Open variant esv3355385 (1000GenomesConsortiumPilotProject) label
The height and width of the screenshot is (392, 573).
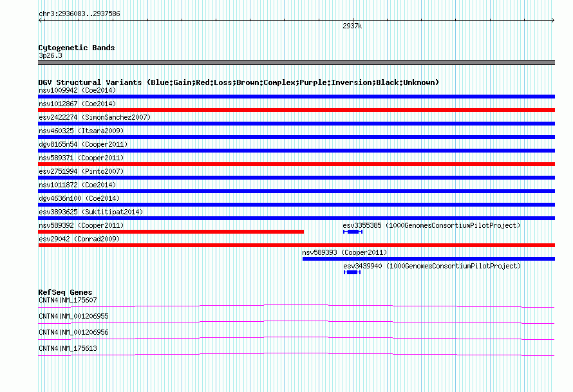(431, 225)
